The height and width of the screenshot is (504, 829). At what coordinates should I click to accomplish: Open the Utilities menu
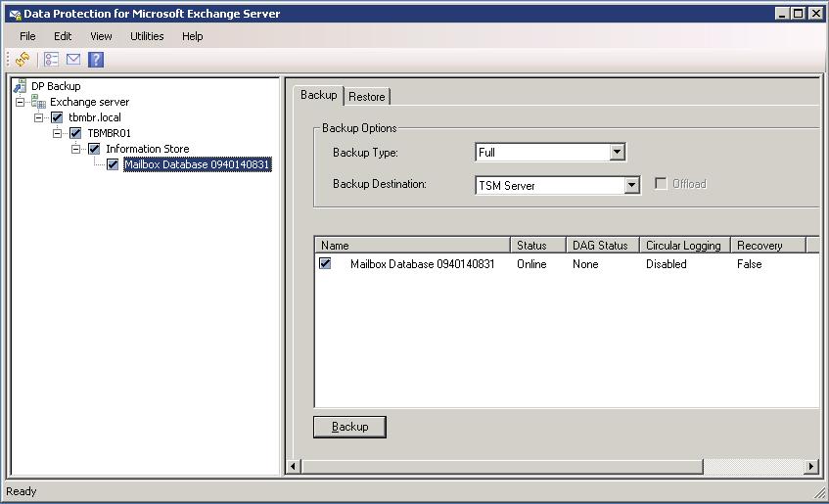tap(147, 36)
